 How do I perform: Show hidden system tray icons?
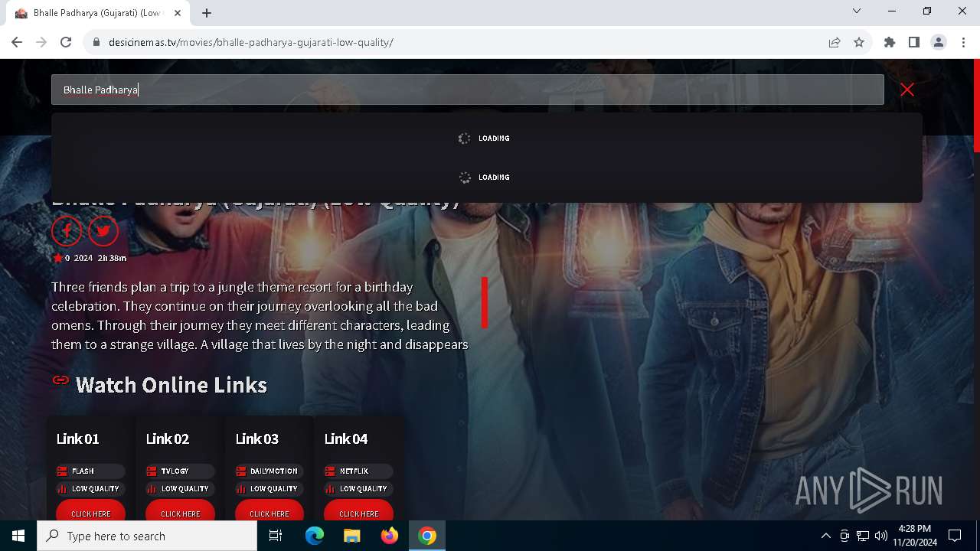(825, 536)
